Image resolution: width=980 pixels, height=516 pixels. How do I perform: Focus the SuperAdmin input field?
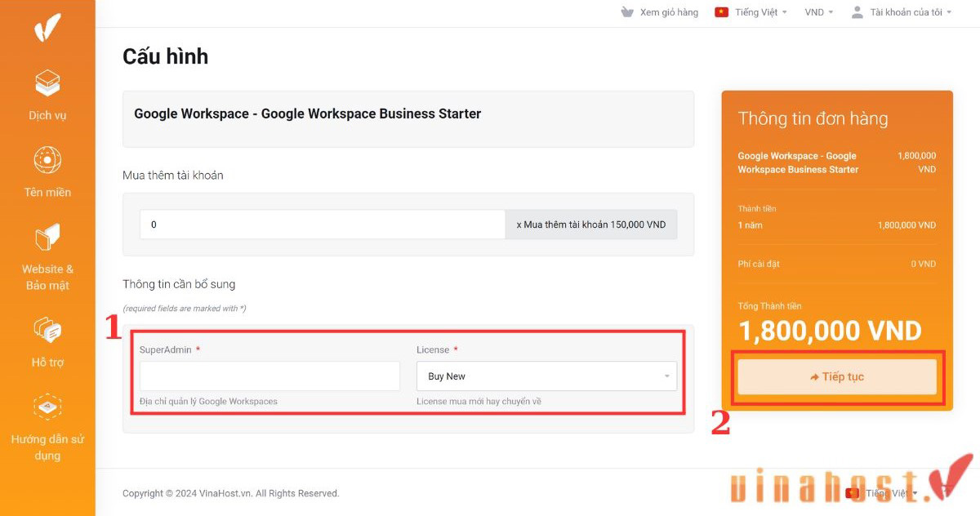point(269,376)
